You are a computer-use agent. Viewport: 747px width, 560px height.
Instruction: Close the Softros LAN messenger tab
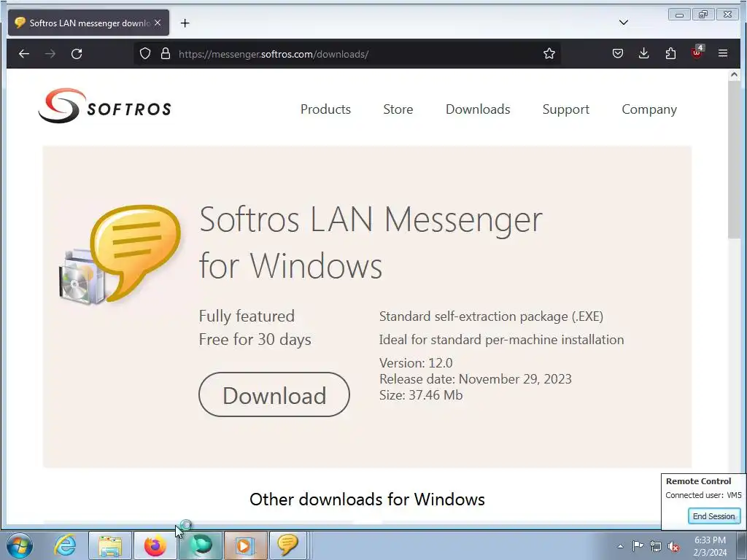158,23
